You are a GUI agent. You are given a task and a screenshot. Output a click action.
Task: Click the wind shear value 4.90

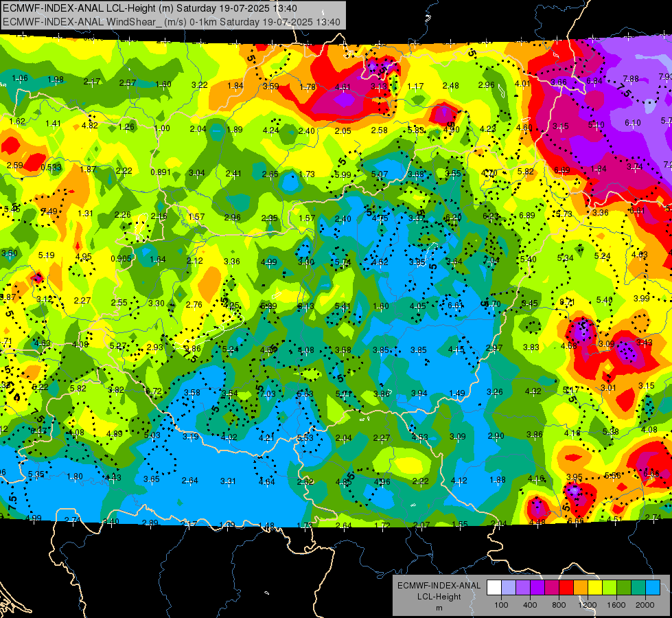(x=451, y=130)
